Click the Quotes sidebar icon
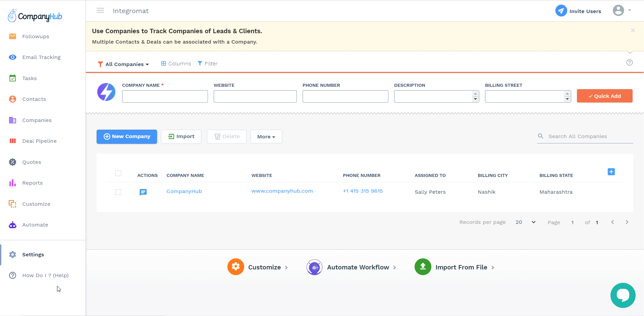This screenshot has width=644, height=316. pos(13,162)
